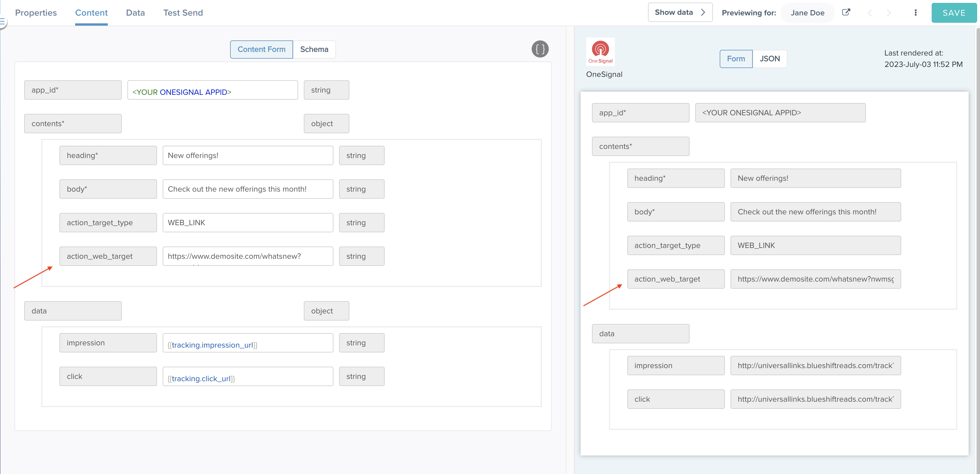Click the left arrow preview navigation icon
This screenshot has height=474, width=980.
[870, 13]
